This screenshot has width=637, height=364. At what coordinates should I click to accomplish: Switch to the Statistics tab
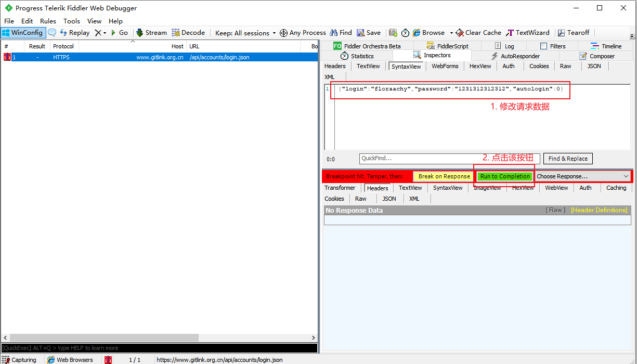pos(357,56)
